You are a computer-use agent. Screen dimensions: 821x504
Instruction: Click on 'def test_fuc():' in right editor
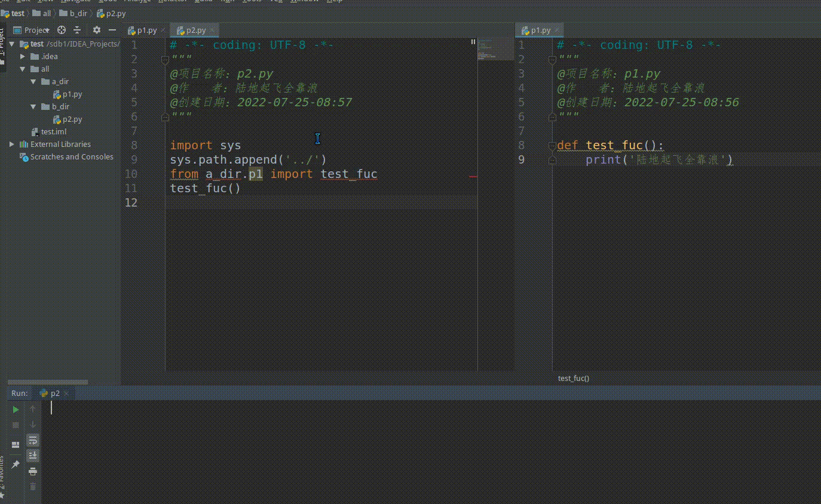tap(610, 145)
